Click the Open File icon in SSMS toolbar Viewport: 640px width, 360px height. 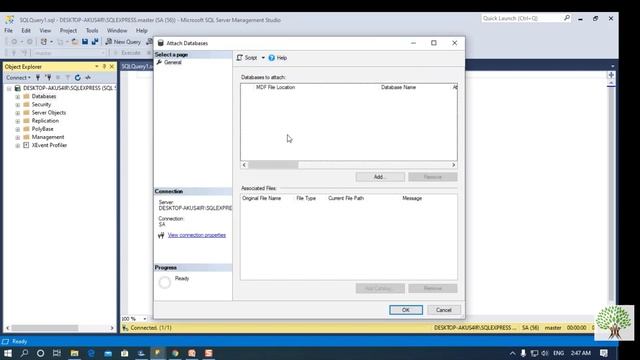pyautogui.click(x=75, y=42)
